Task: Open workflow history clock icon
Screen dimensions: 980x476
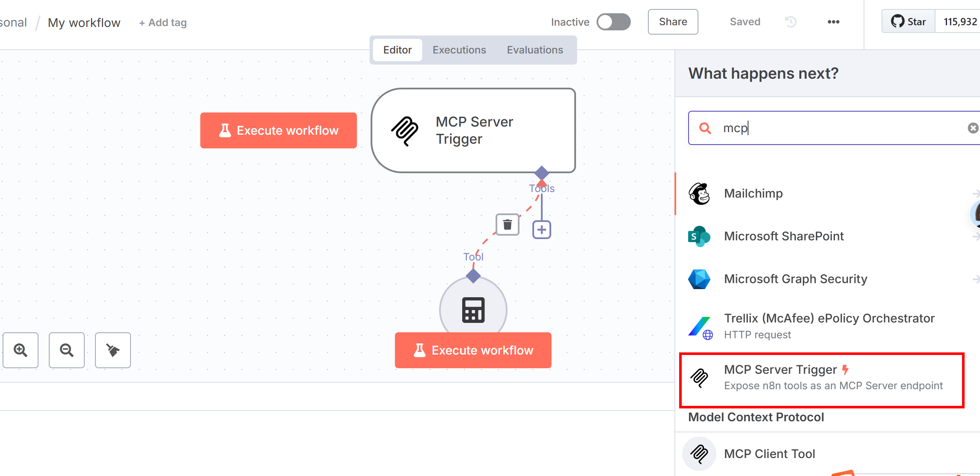Action: (790, 22)
